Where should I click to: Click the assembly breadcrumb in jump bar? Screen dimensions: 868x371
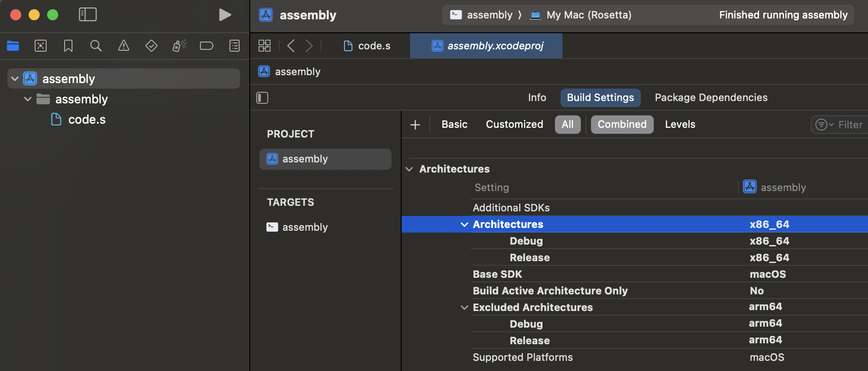pos(289,72)
